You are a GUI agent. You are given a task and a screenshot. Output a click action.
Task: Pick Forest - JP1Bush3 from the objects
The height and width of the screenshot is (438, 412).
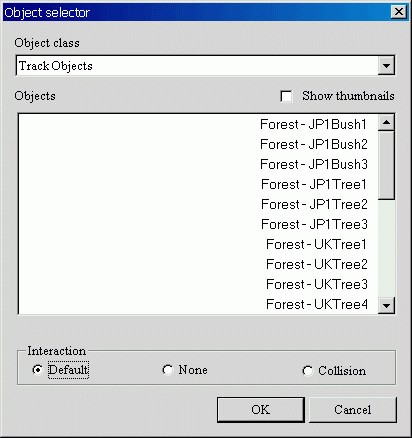point(314,164)
